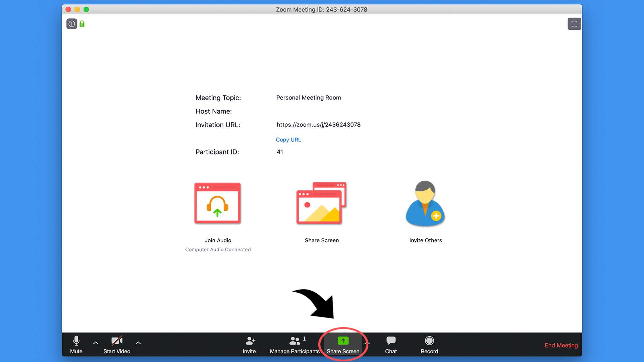Image resolution: width=644 pixels, height=362 pixels.
Task: Expand share options arrow beside Share Screen
Action: click(x=368, y=343)
